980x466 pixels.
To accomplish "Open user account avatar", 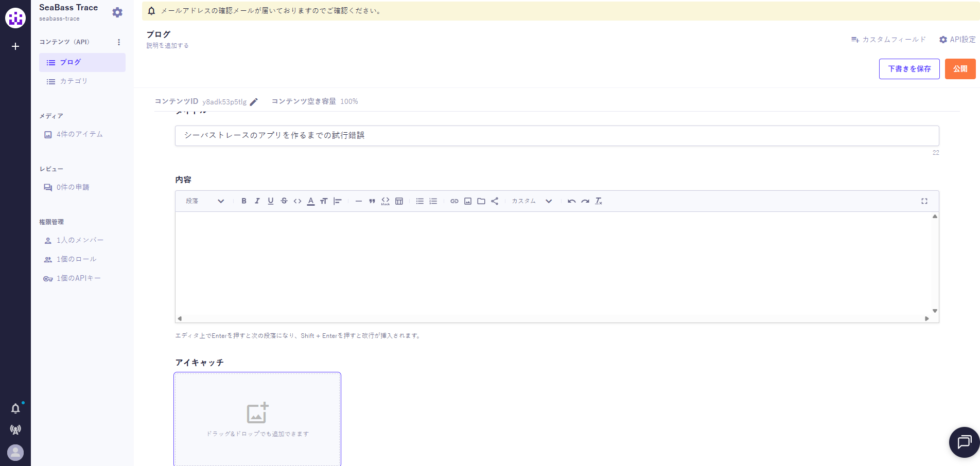I will [x=15, y=453].
